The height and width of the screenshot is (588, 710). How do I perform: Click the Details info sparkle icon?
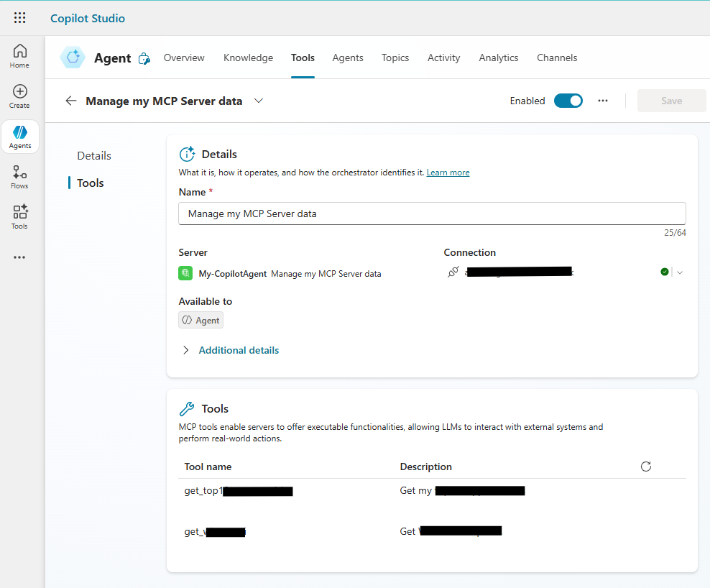[x=187, y=155]
